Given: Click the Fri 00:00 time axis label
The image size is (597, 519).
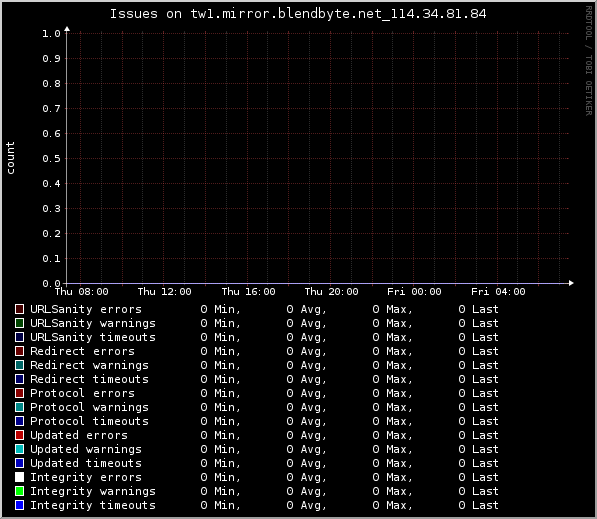Looking at the screenshot, I should [414, 292].
